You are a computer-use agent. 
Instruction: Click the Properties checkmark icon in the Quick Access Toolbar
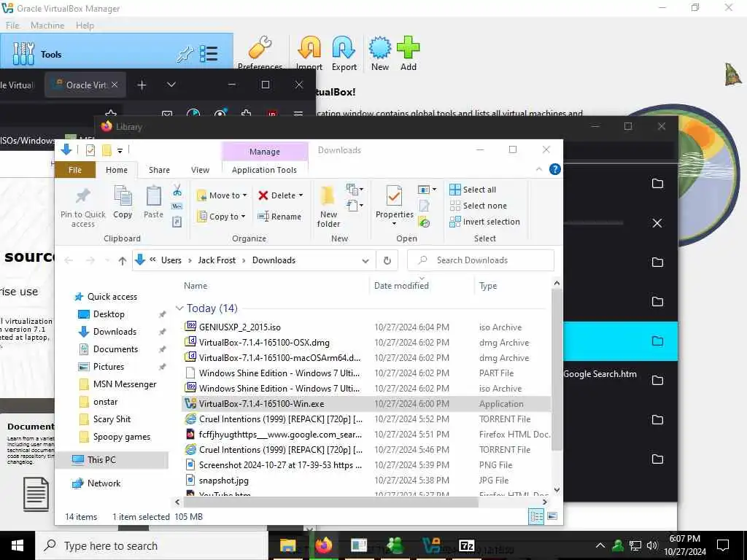point(90,150)
